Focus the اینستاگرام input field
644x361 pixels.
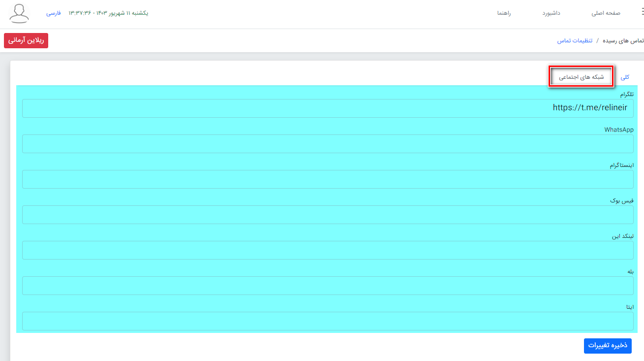coord(328,179)
